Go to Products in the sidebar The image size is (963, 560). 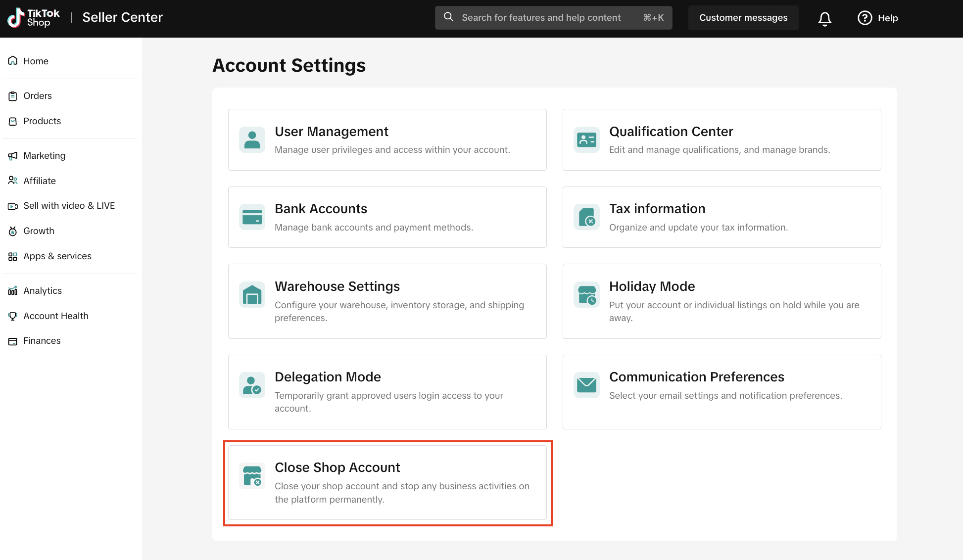click(42, 121)
